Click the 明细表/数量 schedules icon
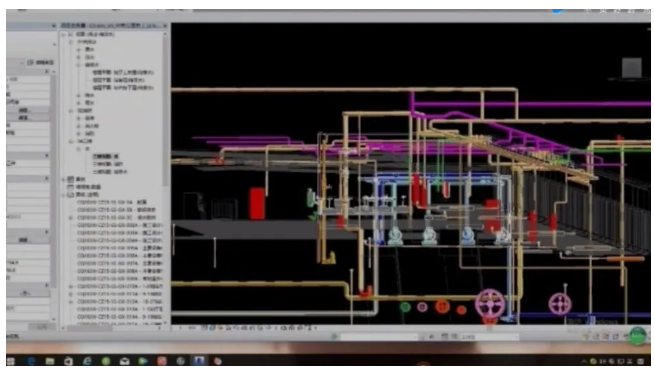Image resolution: width=654 pixels, height=371 pixels. pyautogui.click(x=70, y=187)
